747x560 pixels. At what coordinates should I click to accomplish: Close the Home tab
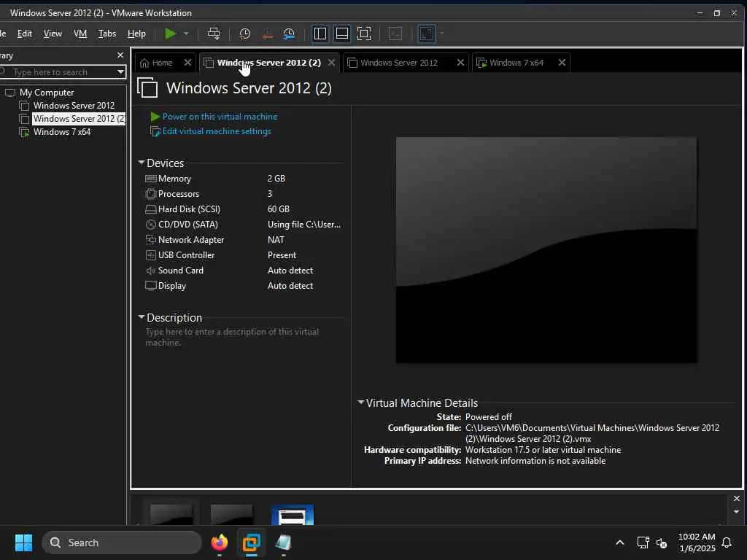[187, 63]
